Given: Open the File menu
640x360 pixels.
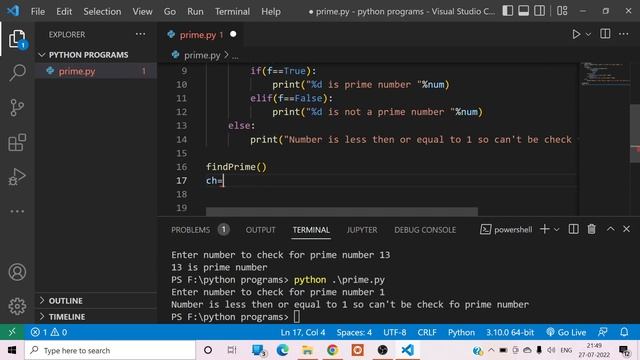Looking at the screenshot, I should (x=38, y=11).
